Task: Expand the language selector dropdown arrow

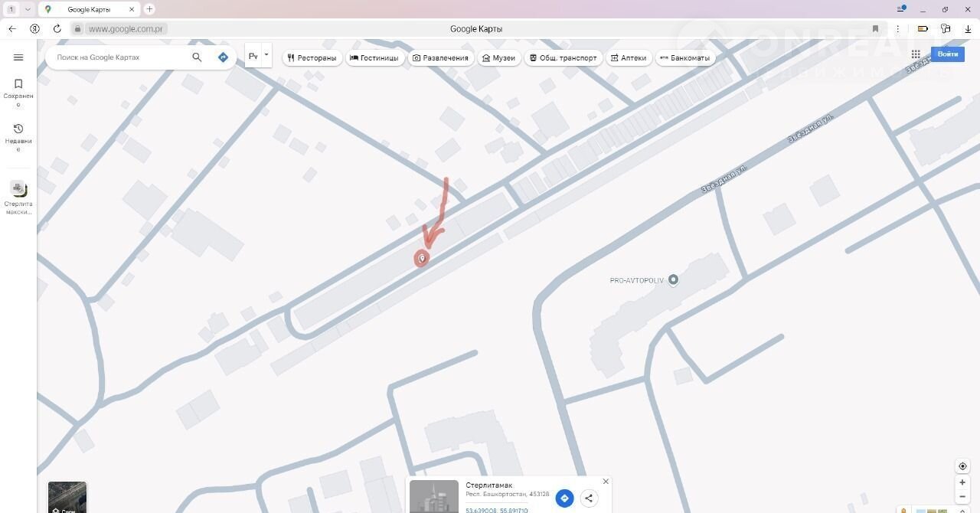Action: pos(266,55)
